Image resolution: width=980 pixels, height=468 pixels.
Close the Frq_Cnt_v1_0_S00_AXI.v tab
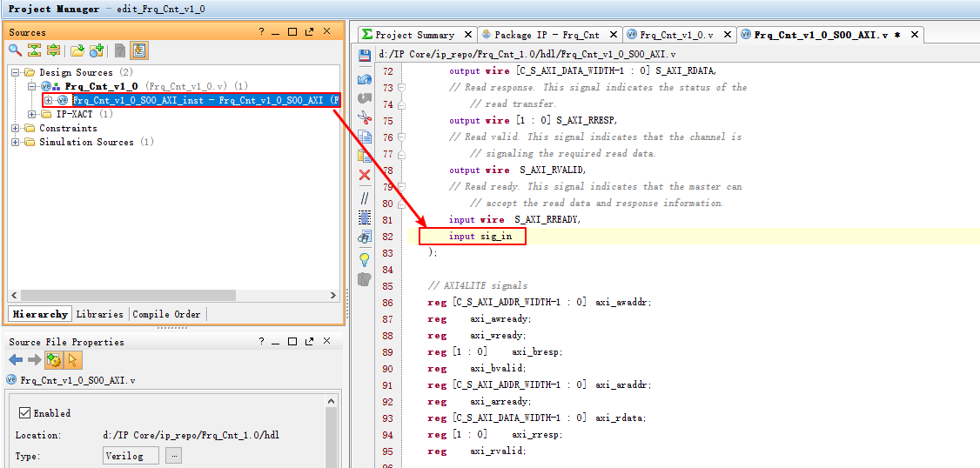point(915,35)
